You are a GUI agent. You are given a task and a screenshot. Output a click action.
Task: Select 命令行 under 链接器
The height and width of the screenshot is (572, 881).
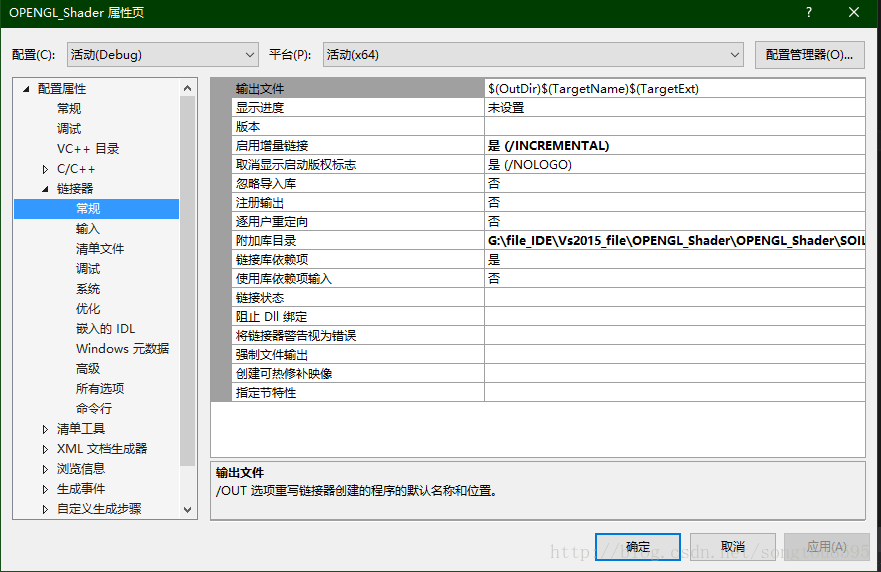94,408
